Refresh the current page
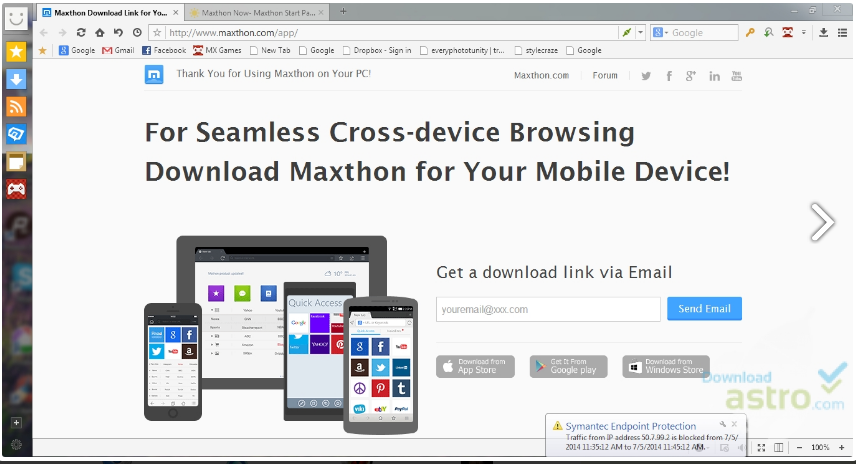Screen dimensions: 856x464 click(81, 33)
